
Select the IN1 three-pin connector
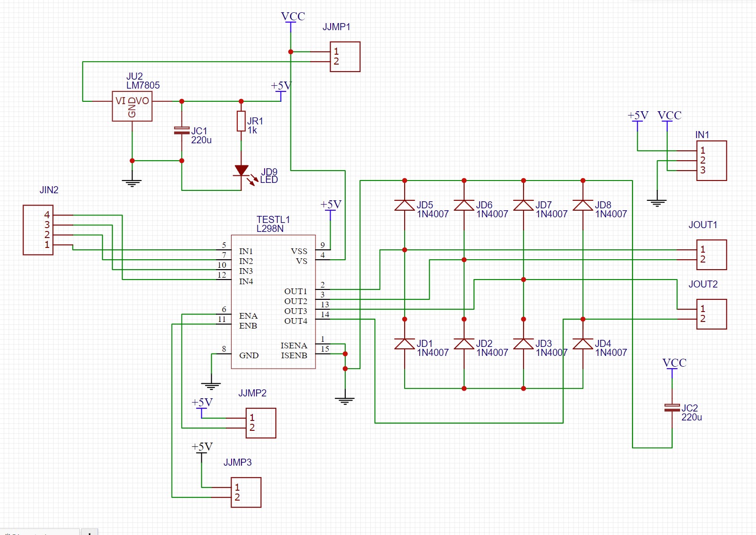712,161
